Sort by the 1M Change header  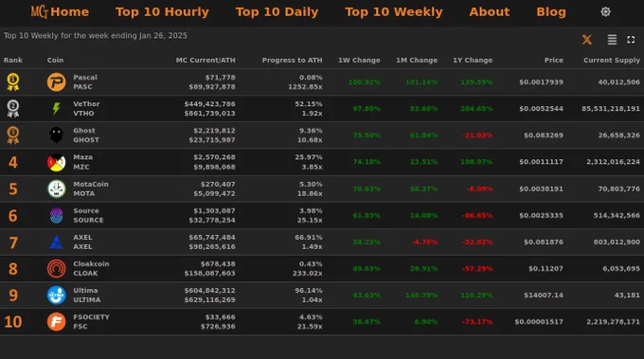click(417, 60)
